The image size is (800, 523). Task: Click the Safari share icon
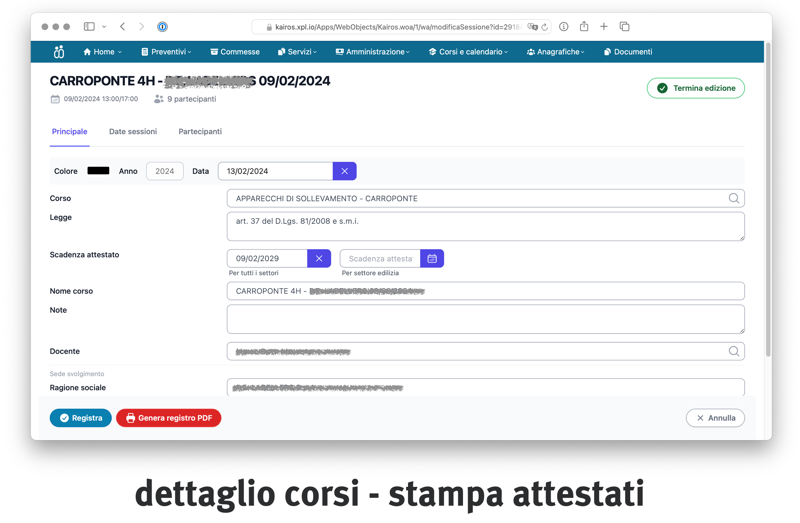tap(584, 27)
